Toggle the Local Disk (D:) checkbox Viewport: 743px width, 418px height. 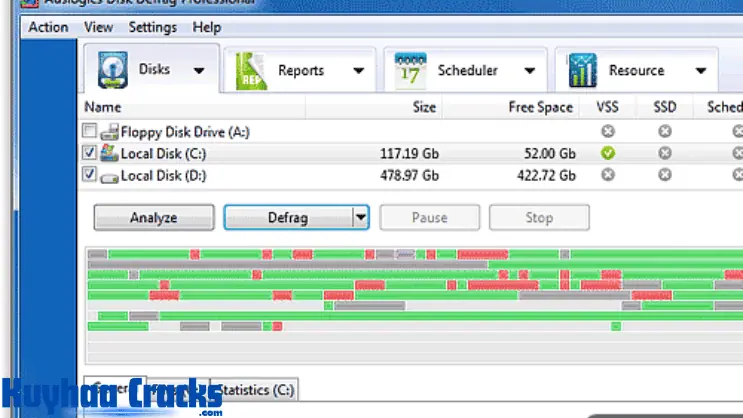91,175
